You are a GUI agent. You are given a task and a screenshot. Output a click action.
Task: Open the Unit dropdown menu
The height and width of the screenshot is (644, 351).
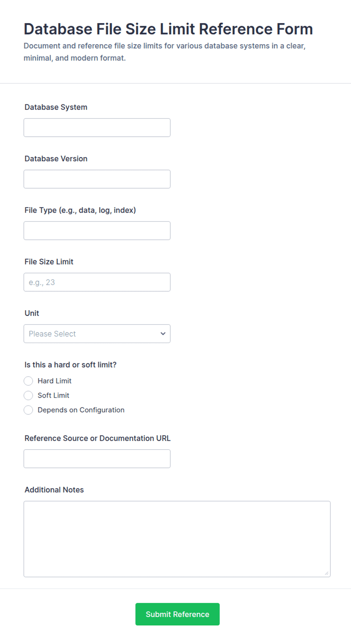(x=97, y=334)
